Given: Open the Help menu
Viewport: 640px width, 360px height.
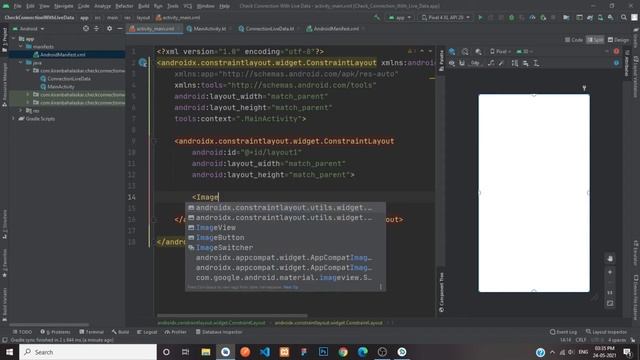Looking at the screenshot, I should click(x=224, y=6).
